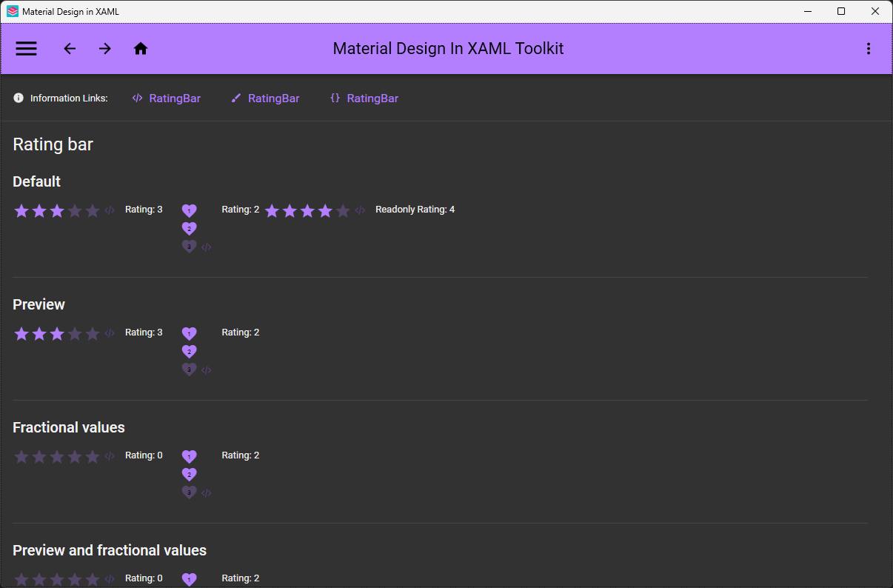Screen dimensions: 893x588
Task: Open the RatingBar link with code-brackets icon
Action: pyautogui.click(x=167, y=98)
